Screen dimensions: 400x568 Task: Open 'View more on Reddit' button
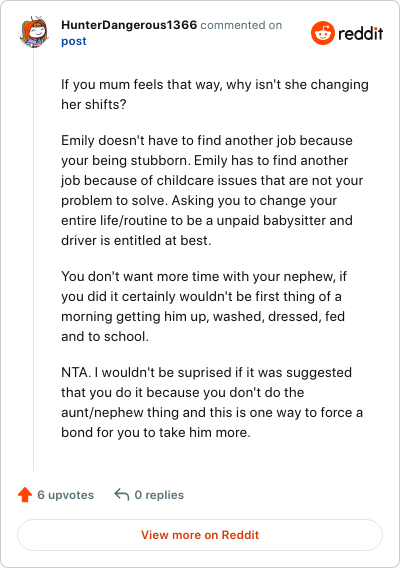pos(200,535)
